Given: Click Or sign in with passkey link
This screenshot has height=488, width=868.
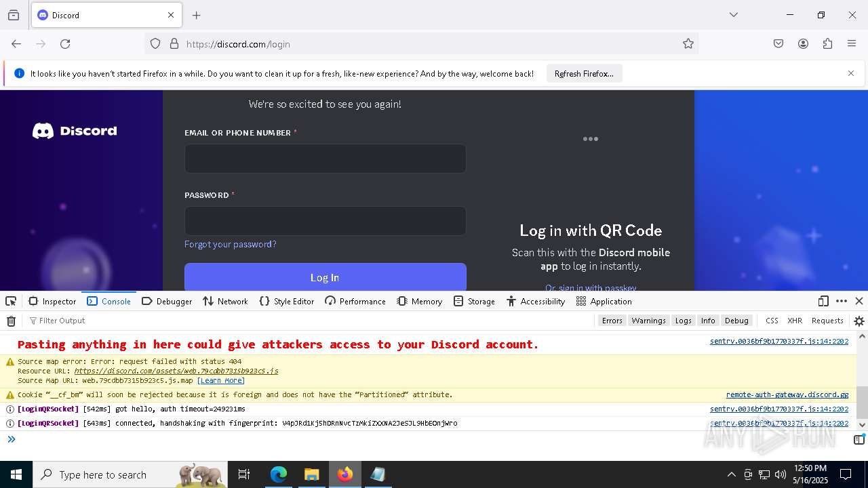Looking at the screenshot, I should coord(591,288).
